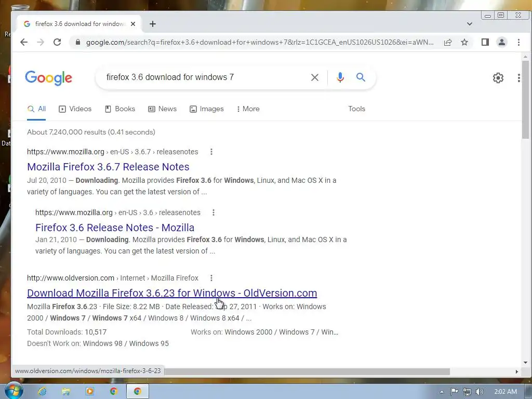Click the oldversion.com Mozilla Firefox breadcrumb
Viewport: 532px width, 399px height.
(113, 278)
